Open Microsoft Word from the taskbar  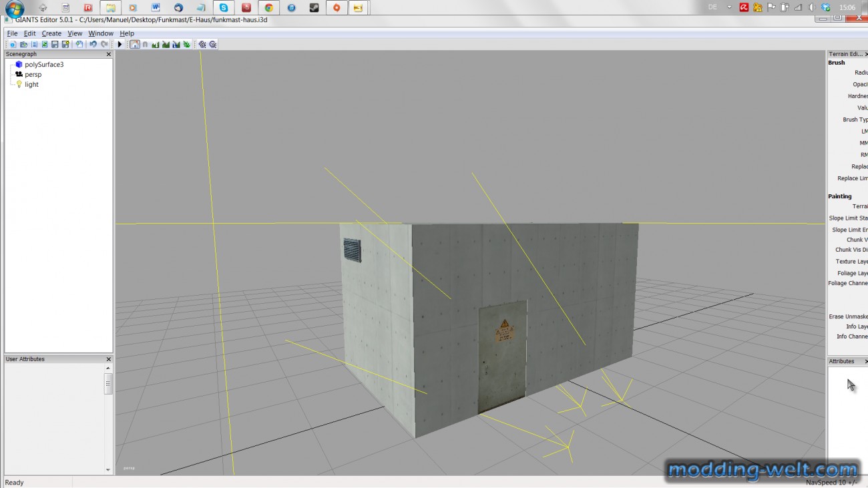[x=155, y=8]
